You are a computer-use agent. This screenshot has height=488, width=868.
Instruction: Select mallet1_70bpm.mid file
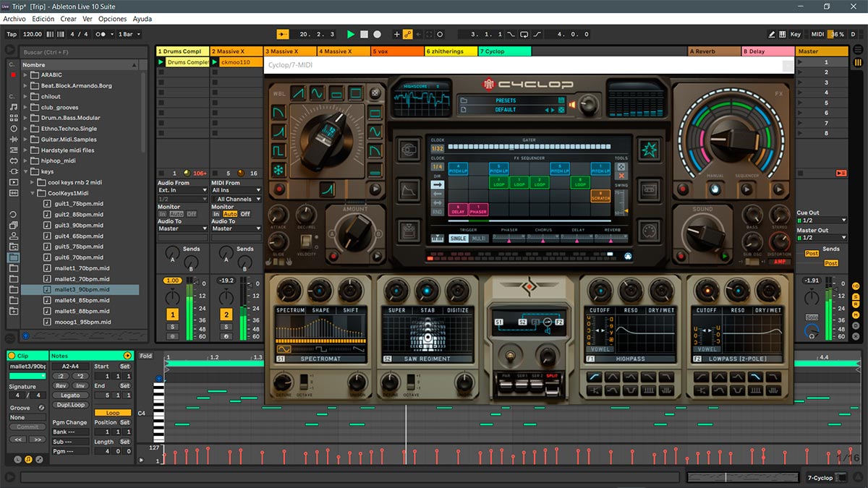(82, 268)
